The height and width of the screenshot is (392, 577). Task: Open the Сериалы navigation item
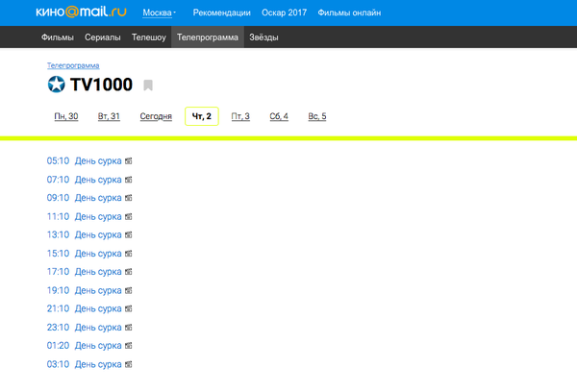pos(103,37)
